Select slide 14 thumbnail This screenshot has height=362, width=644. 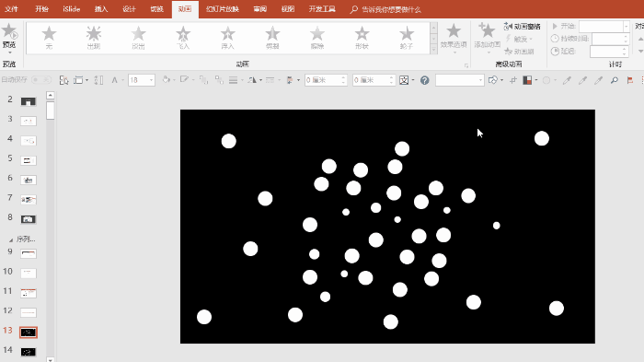(x=29, y=352)
